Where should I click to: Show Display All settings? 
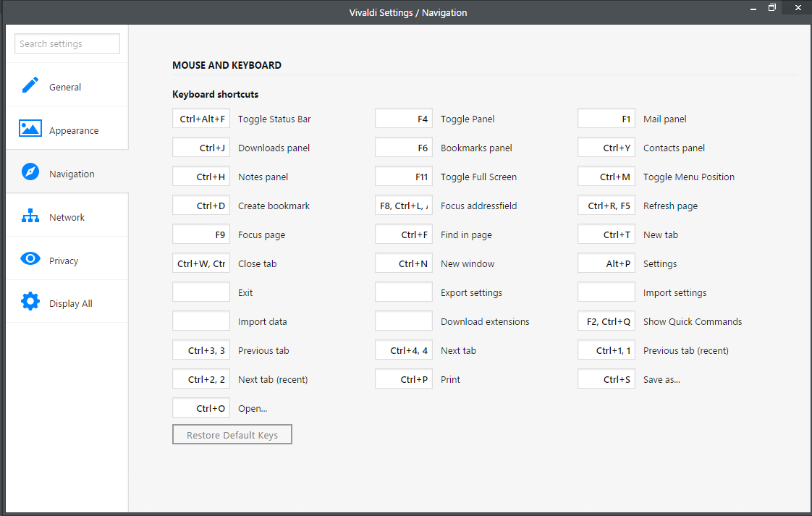tap(70, 303)
